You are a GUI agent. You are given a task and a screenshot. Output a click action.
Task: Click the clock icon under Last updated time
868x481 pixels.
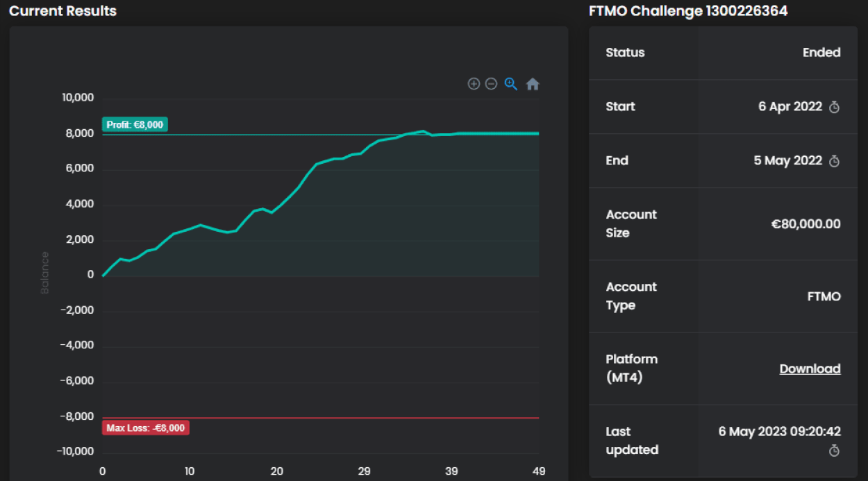click(835, 451)
